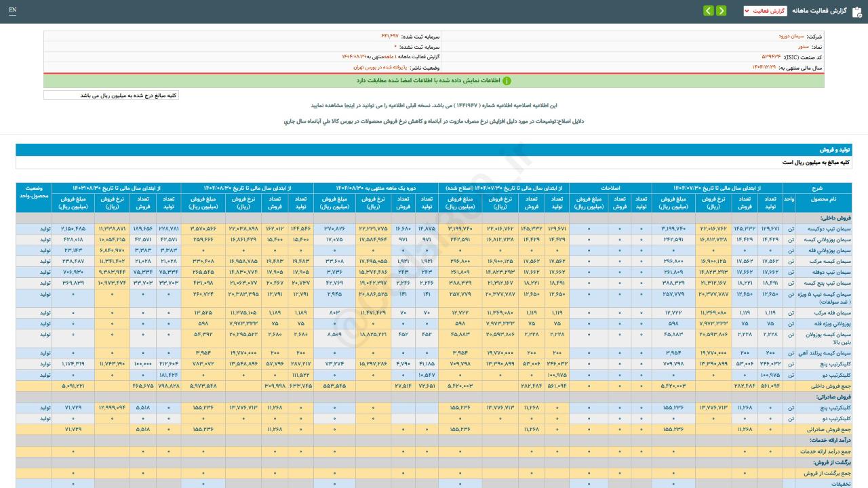Click the company name سیمان دورود
The width and height of the screenshot is (868, 488).
click(x=791, y=36)
